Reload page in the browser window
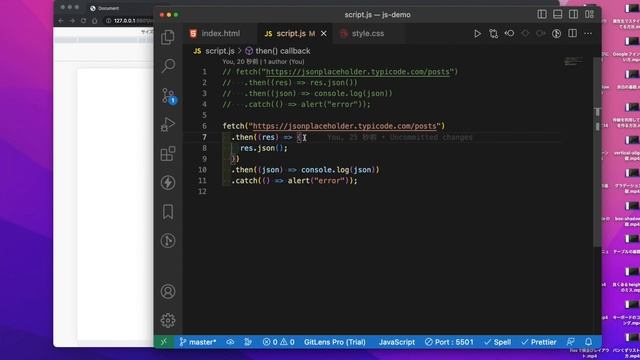640x360 pixels. 83,21
